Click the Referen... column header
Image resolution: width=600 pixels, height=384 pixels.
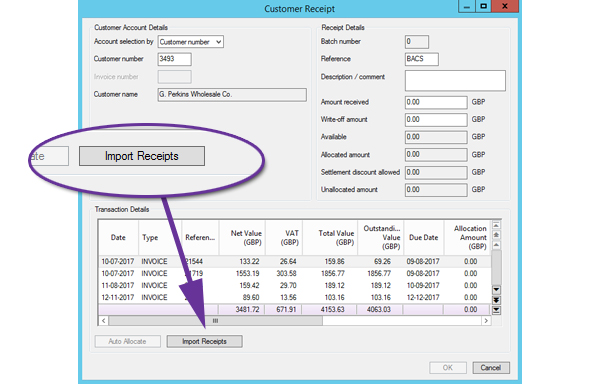[x=200, y=238]
